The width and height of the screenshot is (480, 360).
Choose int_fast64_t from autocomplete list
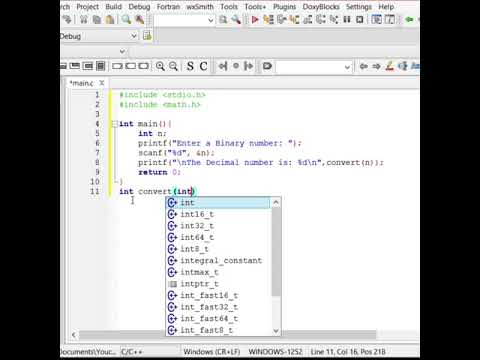(x=218, y=319)
